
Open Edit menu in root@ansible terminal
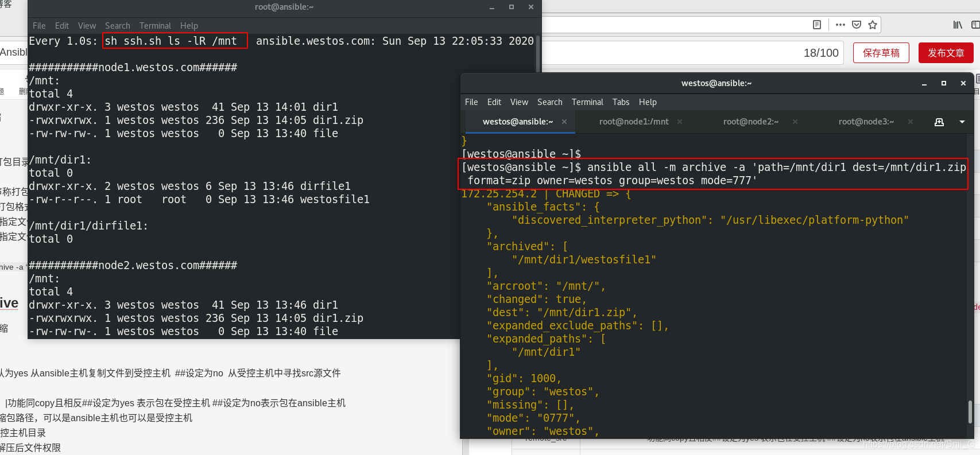tap(62, 26)
